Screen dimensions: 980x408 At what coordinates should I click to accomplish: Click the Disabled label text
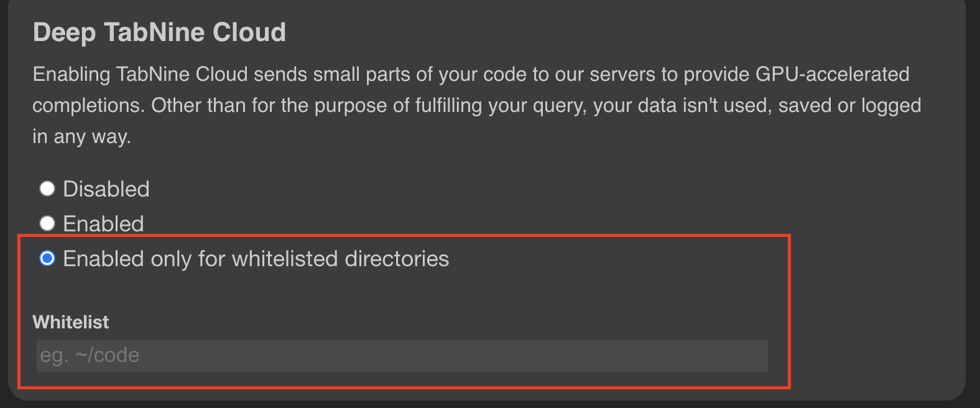[x=106, y=188]
